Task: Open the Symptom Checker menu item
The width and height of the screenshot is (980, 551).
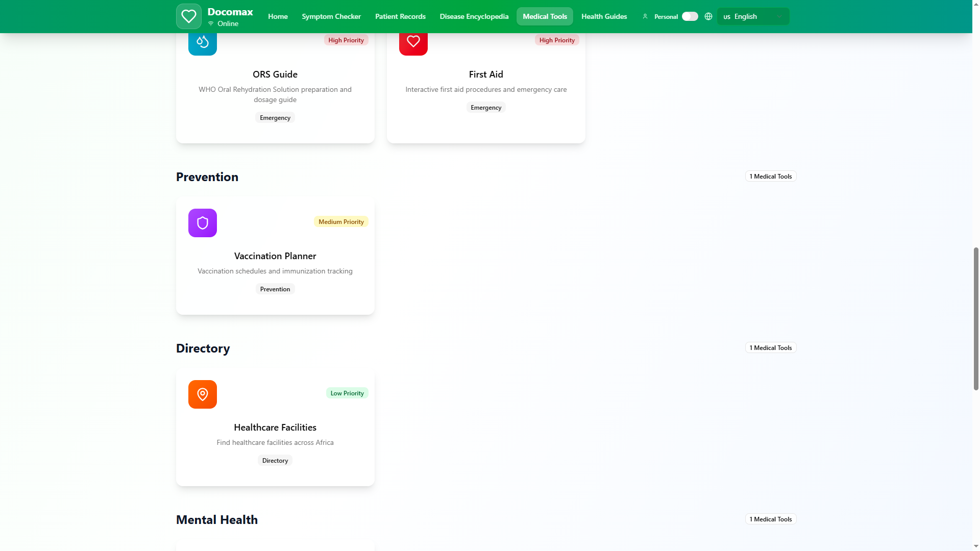Action: [331, 16]
